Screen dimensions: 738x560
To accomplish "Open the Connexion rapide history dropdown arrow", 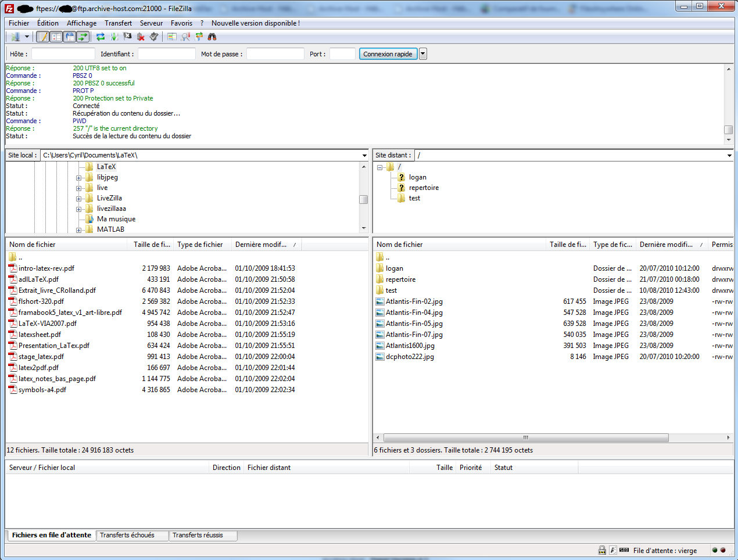I will point(423,54).
